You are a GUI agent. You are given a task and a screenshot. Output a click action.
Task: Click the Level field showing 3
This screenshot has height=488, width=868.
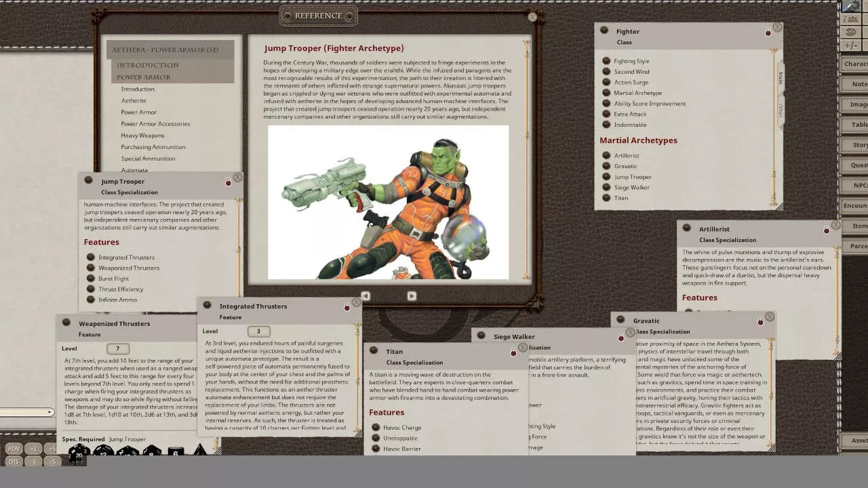tap(258, 331)
